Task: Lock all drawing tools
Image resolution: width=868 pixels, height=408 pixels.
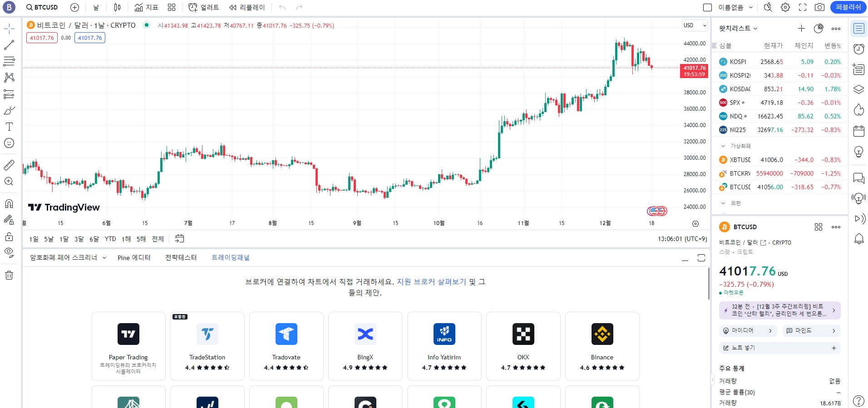Action: pos(9,236)
